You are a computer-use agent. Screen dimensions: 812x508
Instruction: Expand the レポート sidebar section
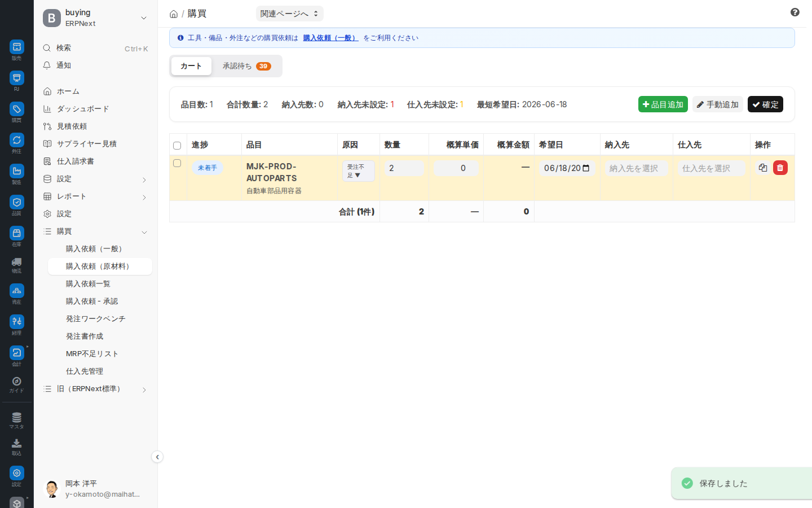[95, 196]
